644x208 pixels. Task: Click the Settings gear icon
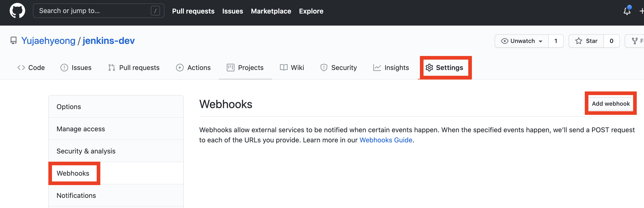tap(429, 68)
